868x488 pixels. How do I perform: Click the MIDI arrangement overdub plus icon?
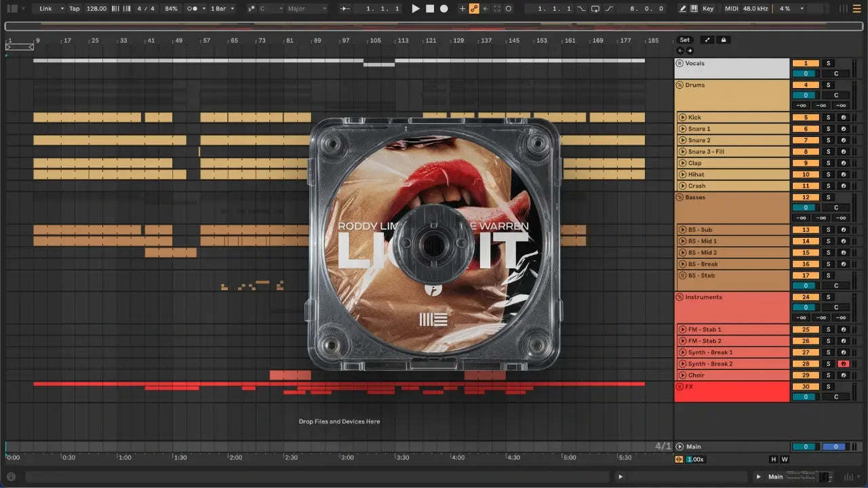(462, 9)
